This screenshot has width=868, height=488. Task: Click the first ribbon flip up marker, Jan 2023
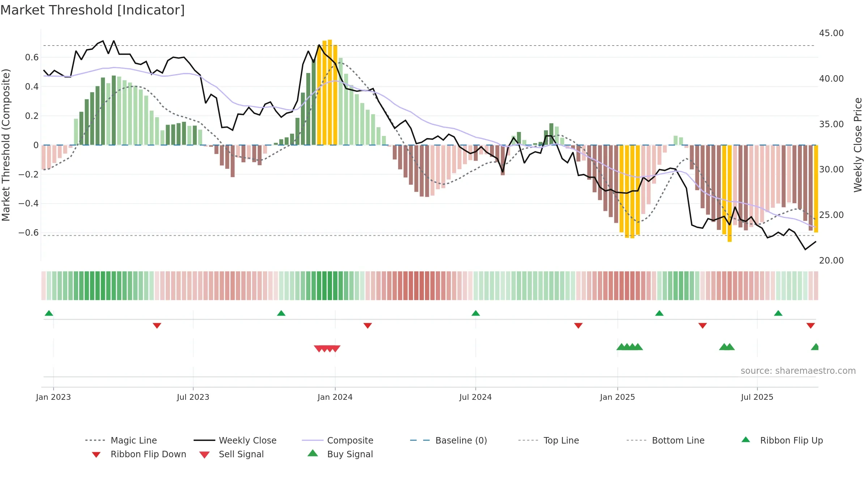tap(49, 313)
